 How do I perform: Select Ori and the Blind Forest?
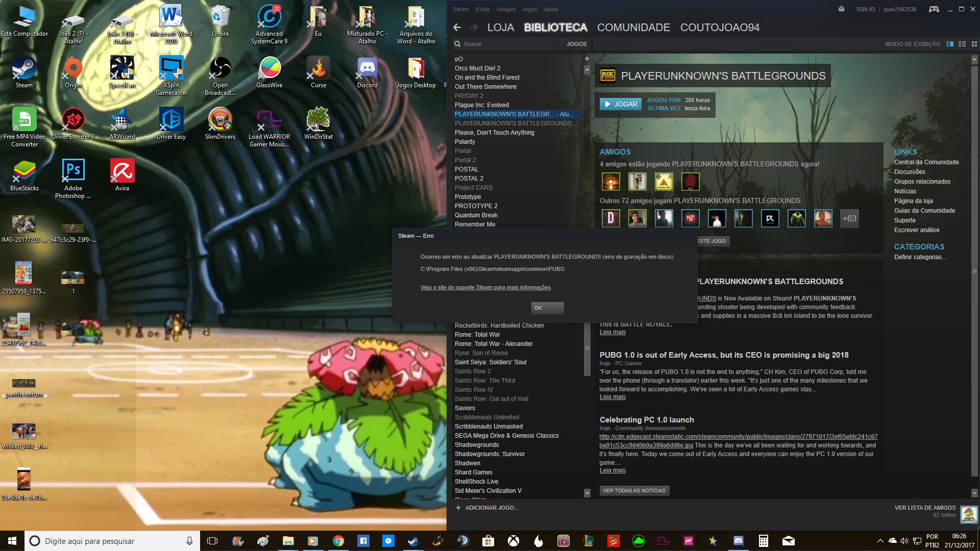487,78
